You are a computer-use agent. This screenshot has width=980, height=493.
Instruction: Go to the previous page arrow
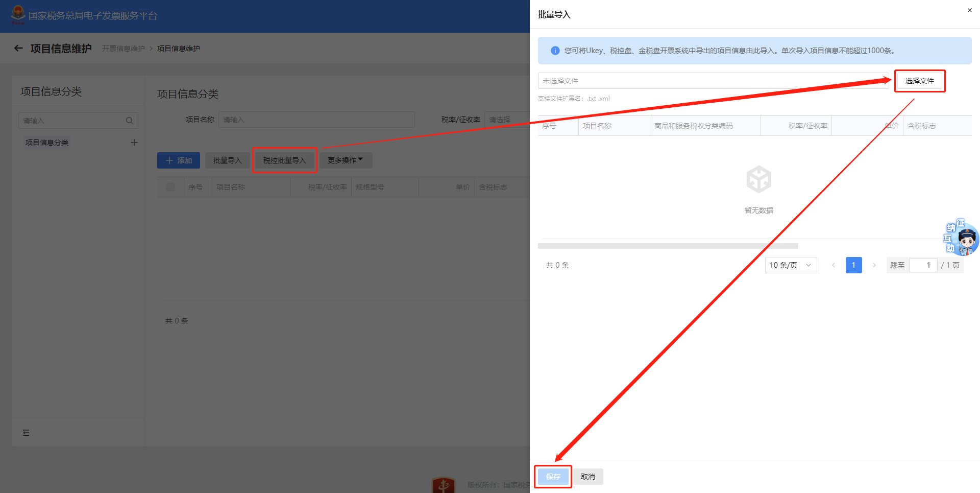833,265
